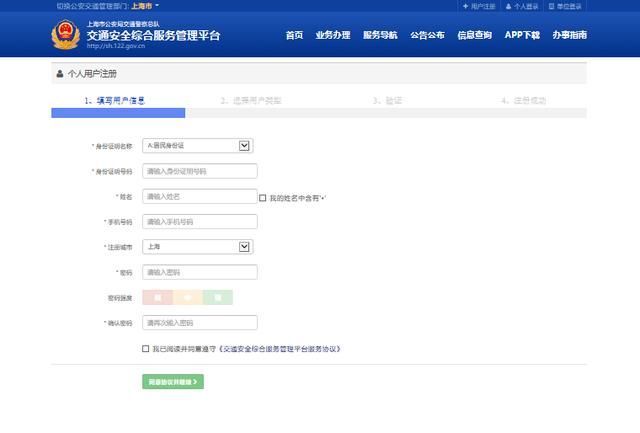Click the 交通安全综合服务管理平台 title
The image size is (640, 433).
[x=153, y=35]
